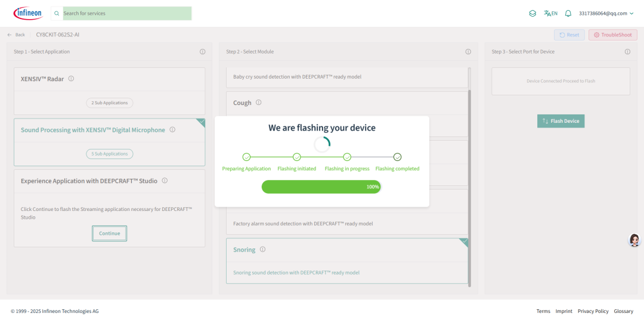Click the 100% flashing progress bar
The width and height of the screenshot is (644, 323).
click(321, 187)
